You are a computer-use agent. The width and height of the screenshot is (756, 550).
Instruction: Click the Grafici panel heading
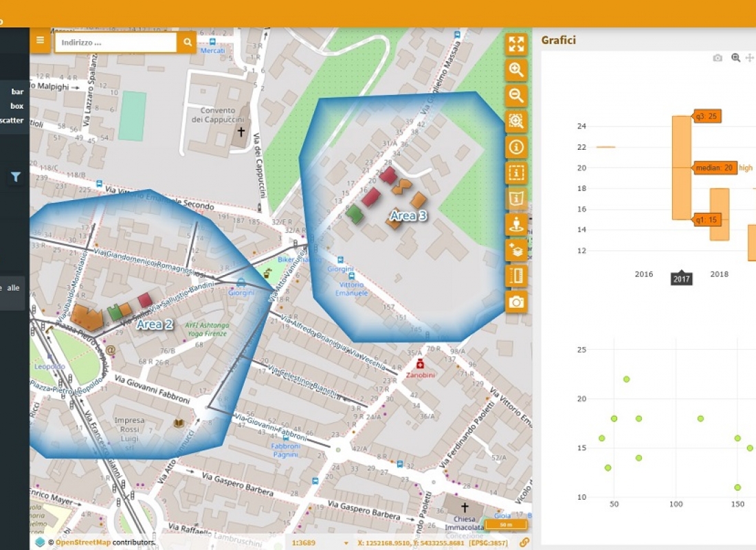tap(558, 40)
